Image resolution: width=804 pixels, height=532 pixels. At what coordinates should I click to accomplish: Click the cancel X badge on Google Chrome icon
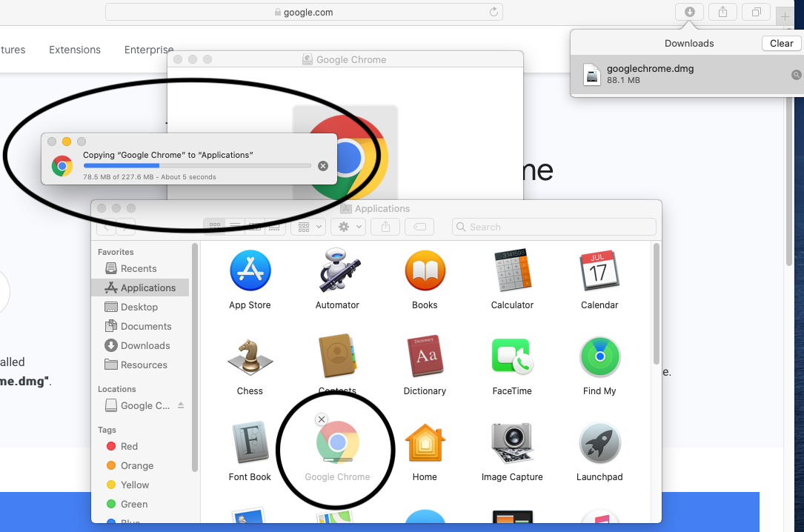[322, 419]
